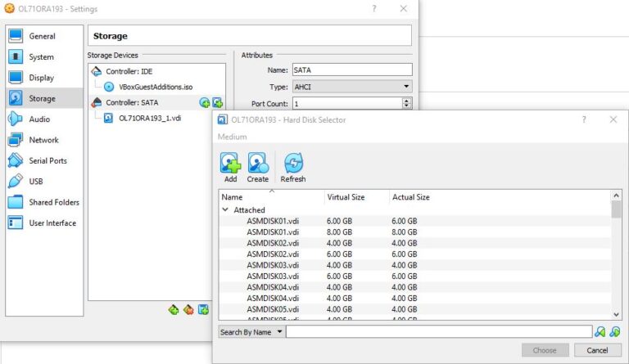Viewport: 629px width, 364px height.
Task: Increase the Port Count value
Action: 407,101
